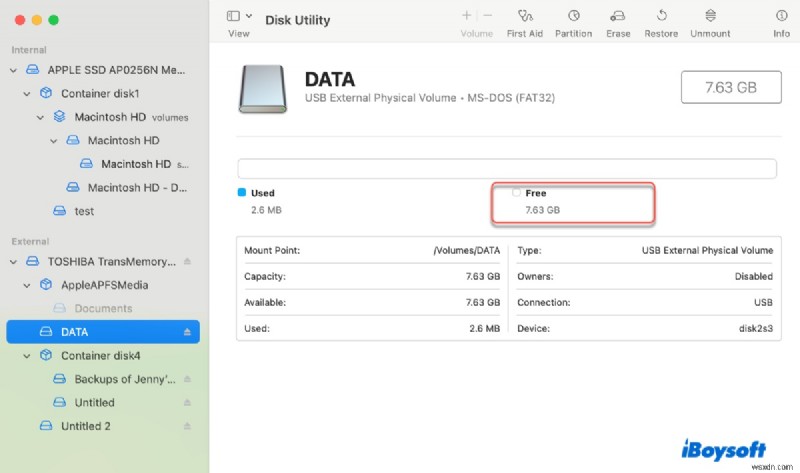The height and width of the screenshot is (473, 800).
Task: Click the /Volumes/DATA mount point value
Action: (x=466, y=250)
